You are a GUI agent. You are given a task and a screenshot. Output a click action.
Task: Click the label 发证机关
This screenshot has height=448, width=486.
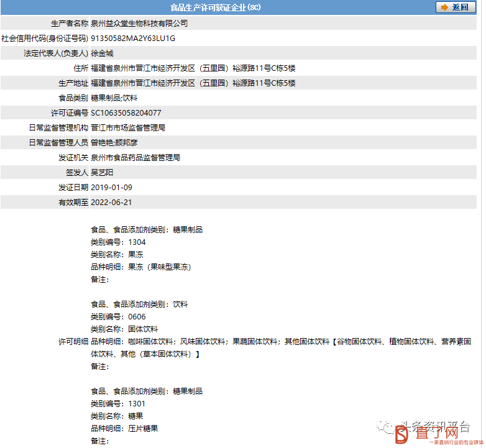(73, 157)
